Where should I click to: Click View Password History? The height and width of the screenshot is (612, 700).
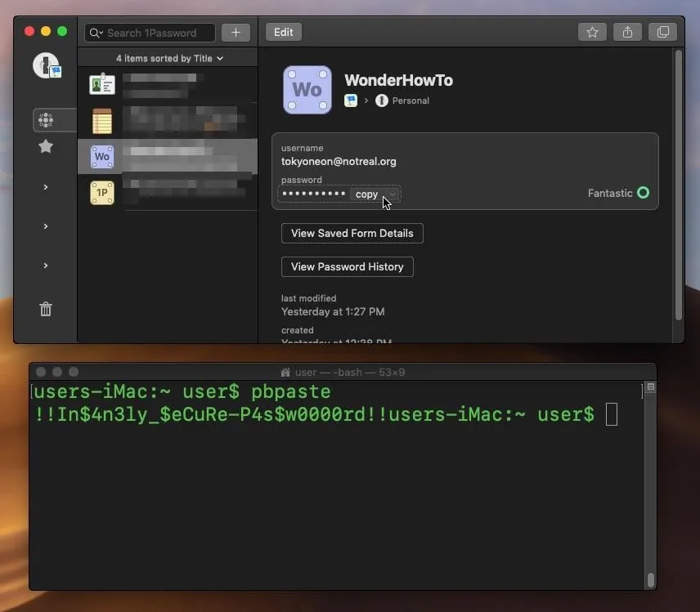348,266
